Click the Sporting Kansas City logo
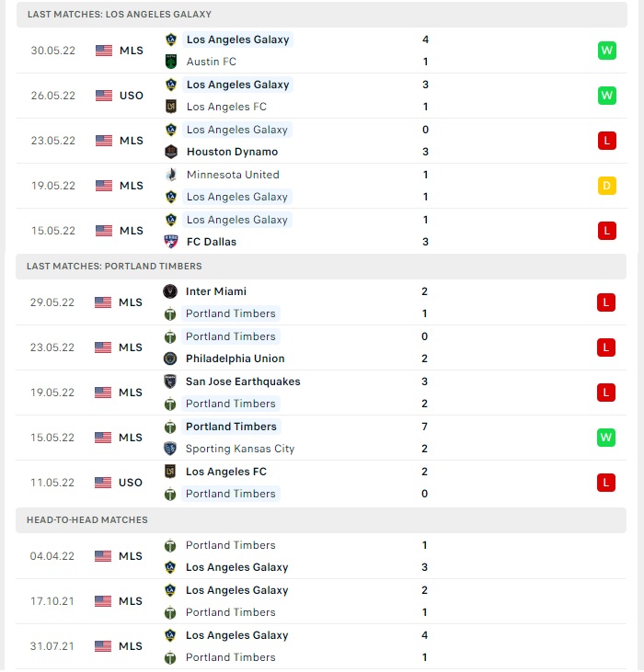 coord(170,449)
